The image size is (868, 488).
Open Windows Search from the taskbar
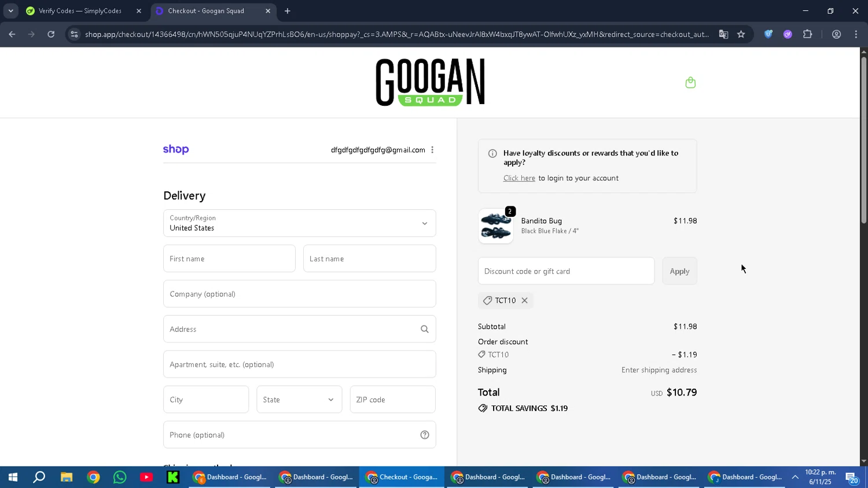pos(39,477)
